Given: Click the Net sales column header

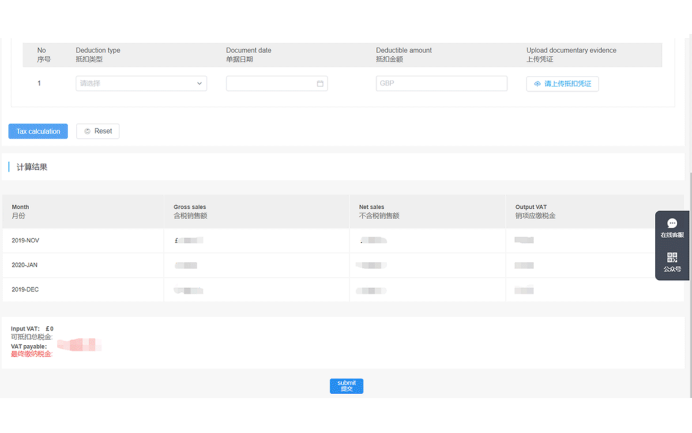Looking at the screenshot, I should click(x=378, y=211).
